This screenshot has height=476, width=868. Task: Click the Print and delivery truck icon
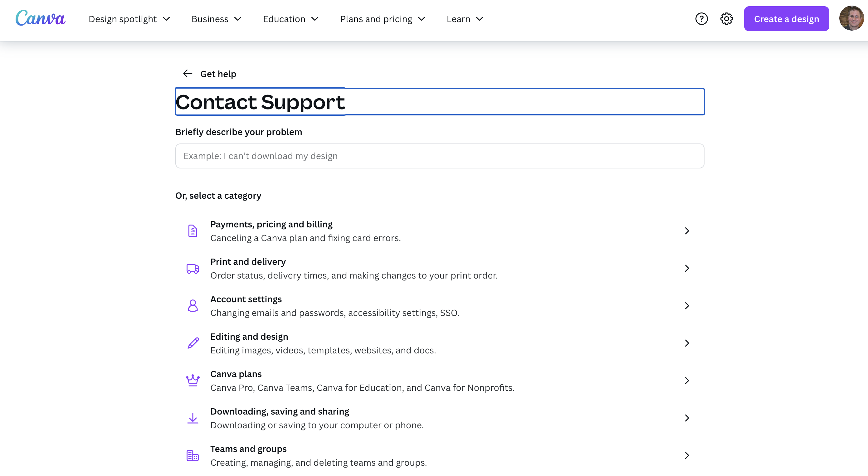(x=193, y=269)
